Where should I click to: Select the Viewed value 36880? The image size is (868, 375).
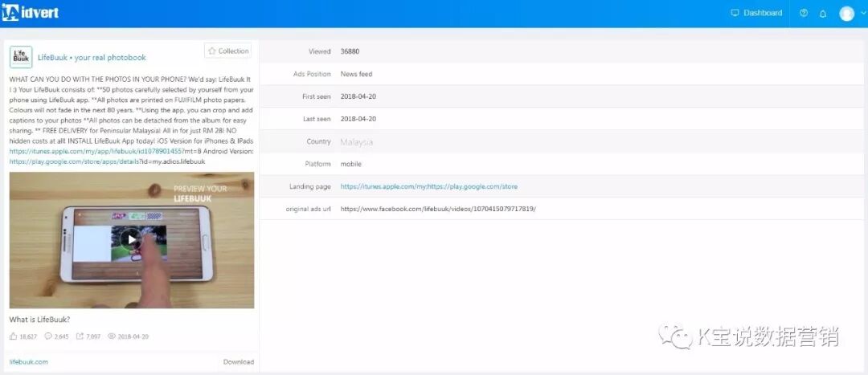coord(350,51)
